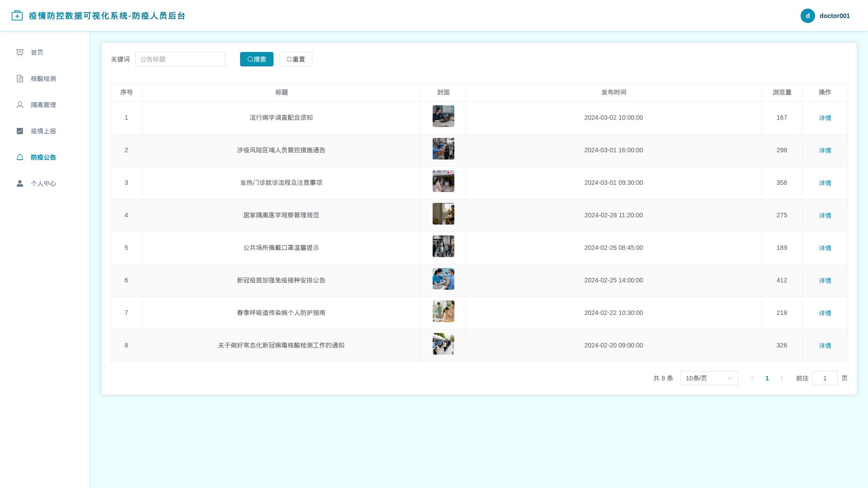The width and height of the screenshot is (868, 488).
Task: Click cover thumbnail of 发热门诊就诊流程及注意事项
Action: pos(443,181)
